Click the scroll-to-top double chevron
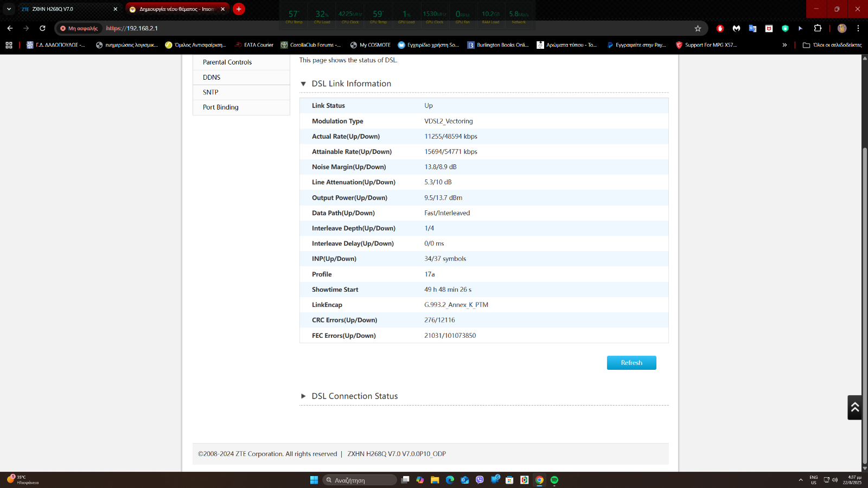 [x=855, y=407]
